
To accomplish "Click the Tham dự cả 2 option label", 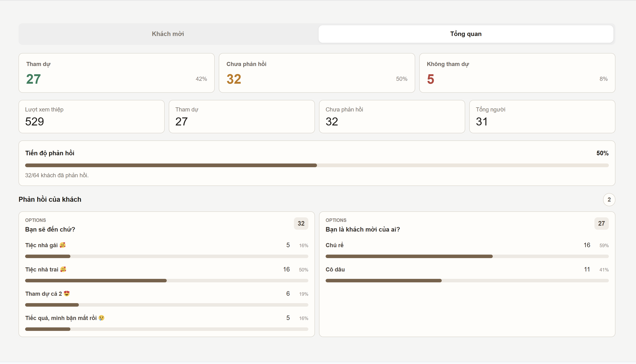I will tap(44, 294).
